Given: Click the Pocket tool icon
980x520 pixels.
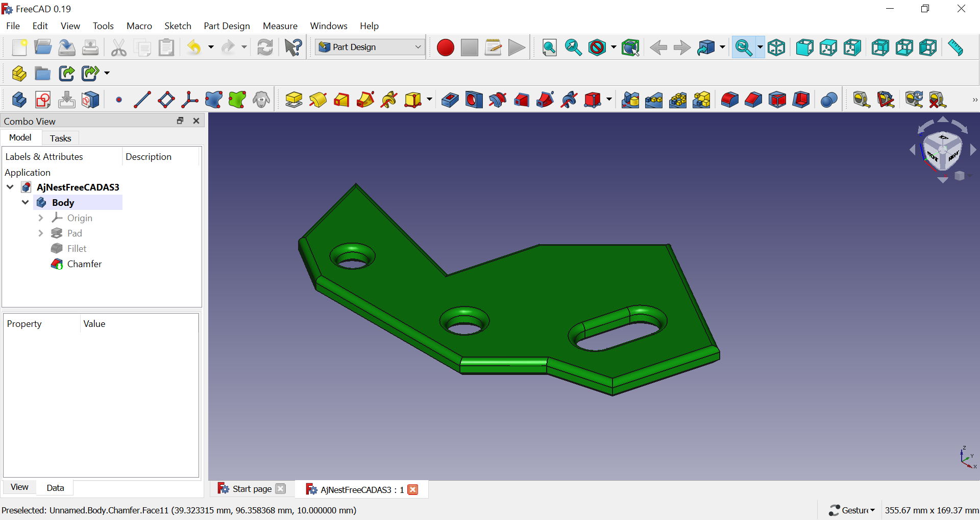Looking at the screenshot, I should pos(450,100).
